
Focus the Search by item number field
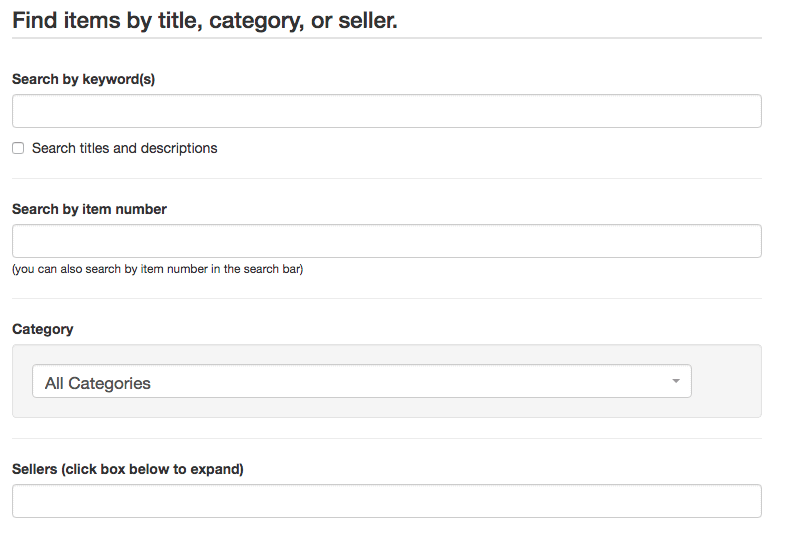pos(386,241)
